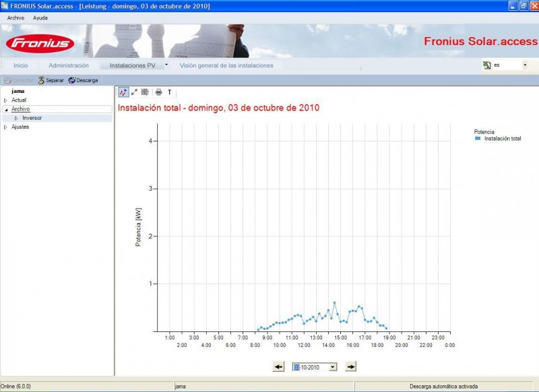
Task: Click the 12:00 x-axis label
Action: (x=304, y=345)
